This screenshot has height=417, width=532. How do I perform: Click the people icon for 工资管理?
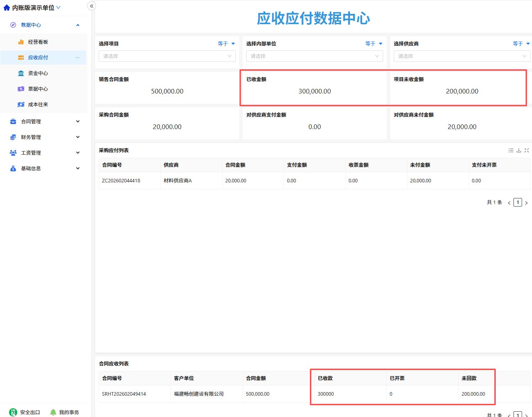pyautogui.click(x=13, y=153)
